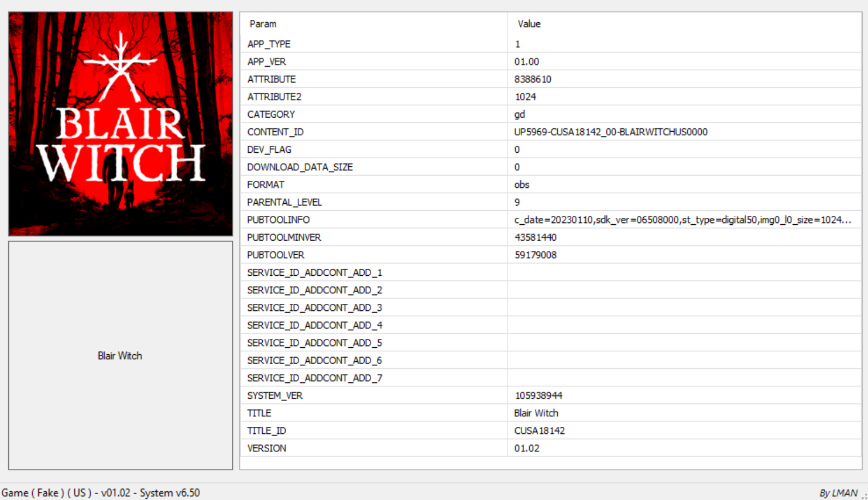
Task: Select the TITLE parameter row
Action: click(551, 413)
